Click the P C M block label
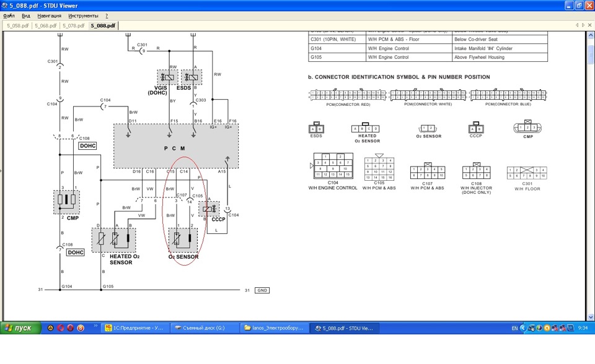 (175, 148)
